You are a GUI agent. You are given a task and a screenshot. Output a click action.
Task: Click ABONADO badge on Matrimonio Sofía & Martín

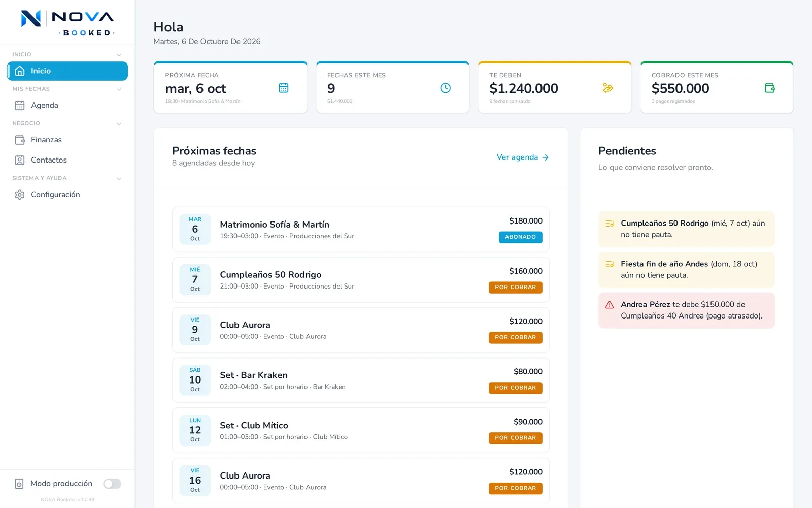point(520,237)
